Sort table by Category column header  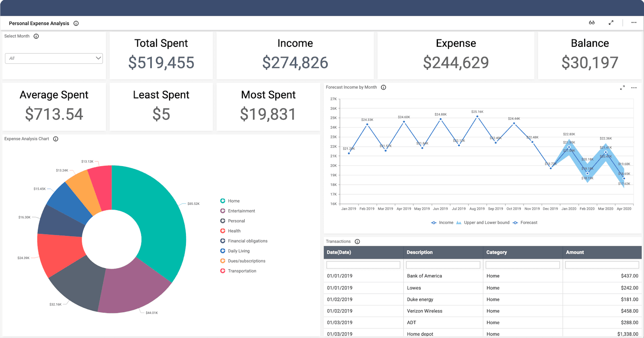click(496, 252)
